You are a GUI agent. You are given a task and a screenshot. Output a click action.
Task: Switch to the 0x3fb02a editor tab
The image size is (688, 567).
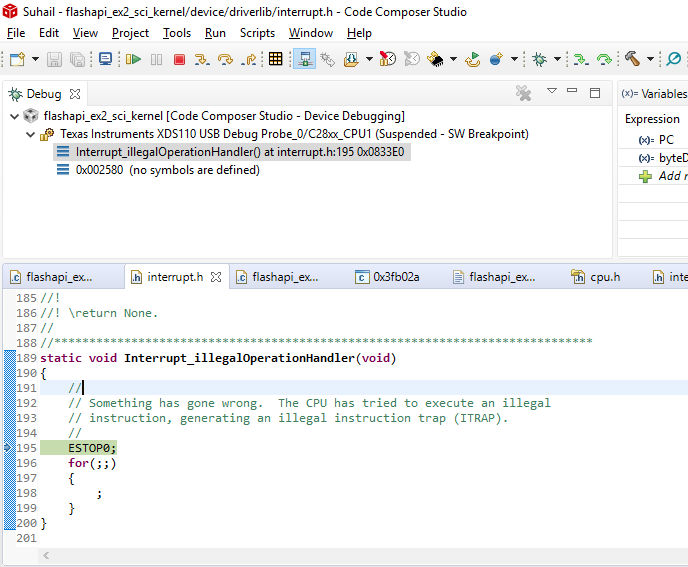tap(387, 277)
